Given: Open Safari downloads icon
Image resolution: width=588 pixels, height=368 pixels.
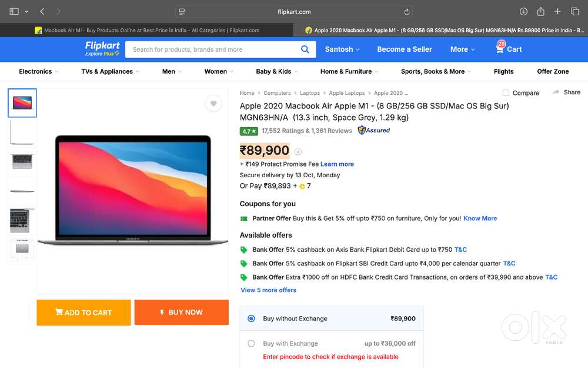Looking at the screenshot, I should coord(523,12).
